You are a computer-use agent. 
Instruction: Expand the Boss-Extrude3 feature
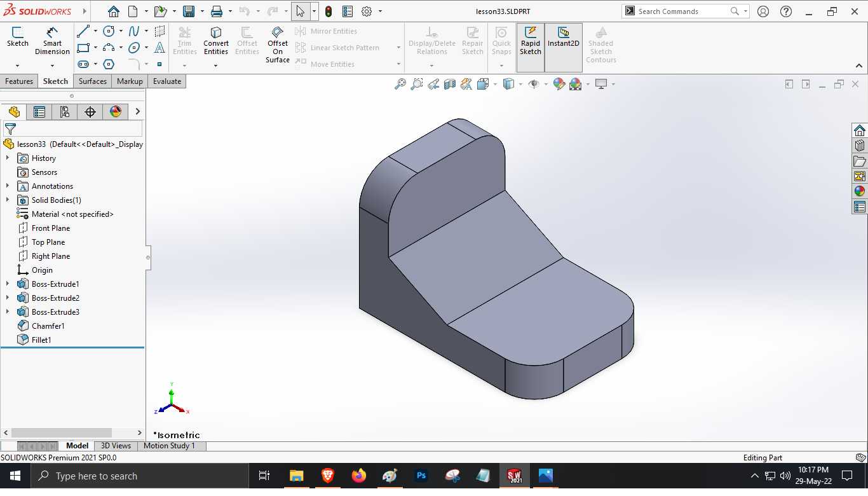point(8,312)
